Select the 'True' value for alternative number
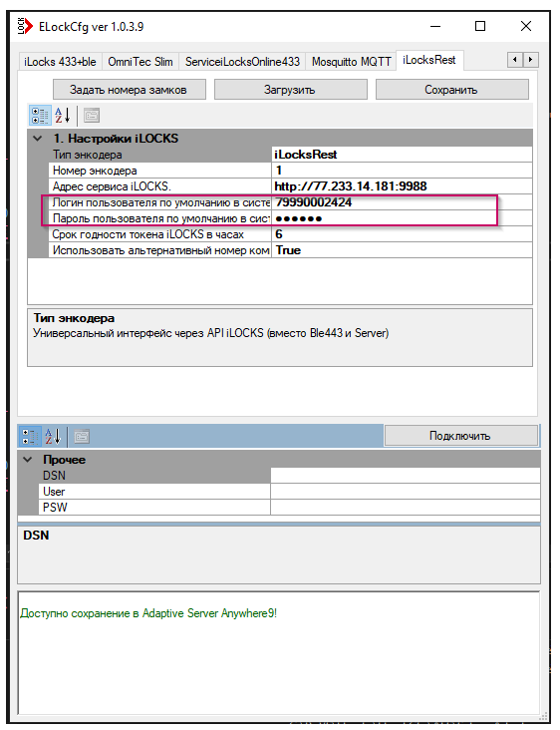Image resolution: width=560 pixels, height=730 pixels. [x=402, y=250]
